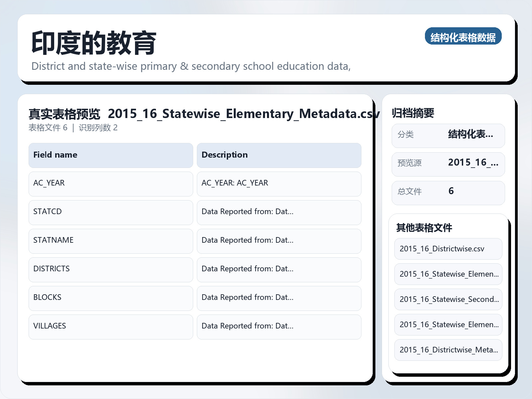
Task: Click the 印度的教育 page title
Action: click(94, 43)
